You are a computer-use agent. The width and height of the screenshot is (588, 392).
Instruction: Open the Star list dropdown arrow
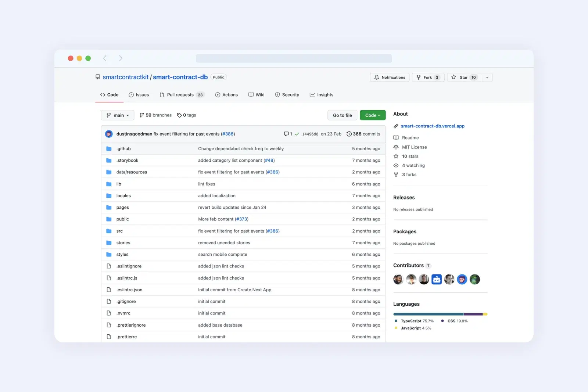pyautogui.click(x=487, y=78)
